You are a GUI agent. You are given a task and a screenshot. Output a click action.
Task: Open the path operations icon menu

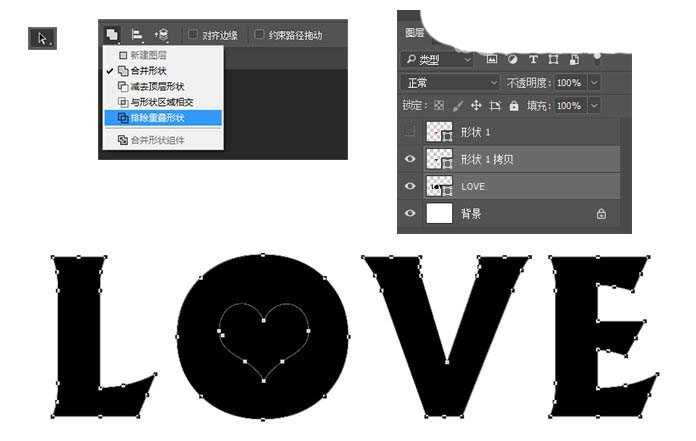point(113,35)
